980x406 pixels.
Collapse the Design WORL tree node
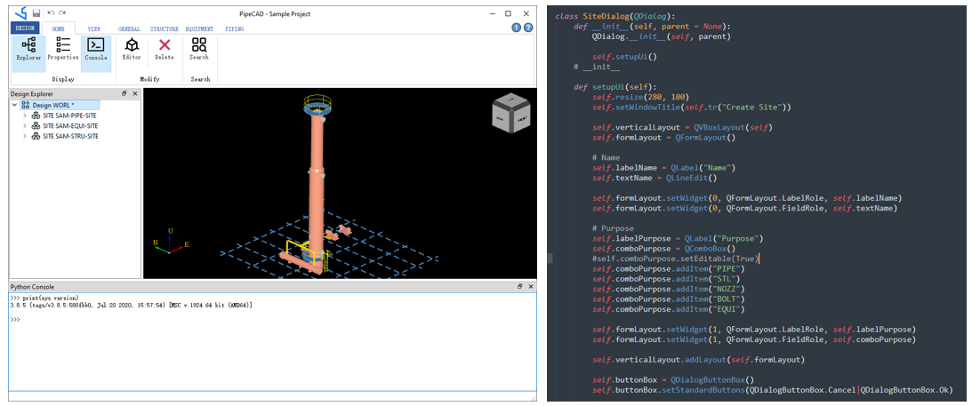tap(15, 105)
